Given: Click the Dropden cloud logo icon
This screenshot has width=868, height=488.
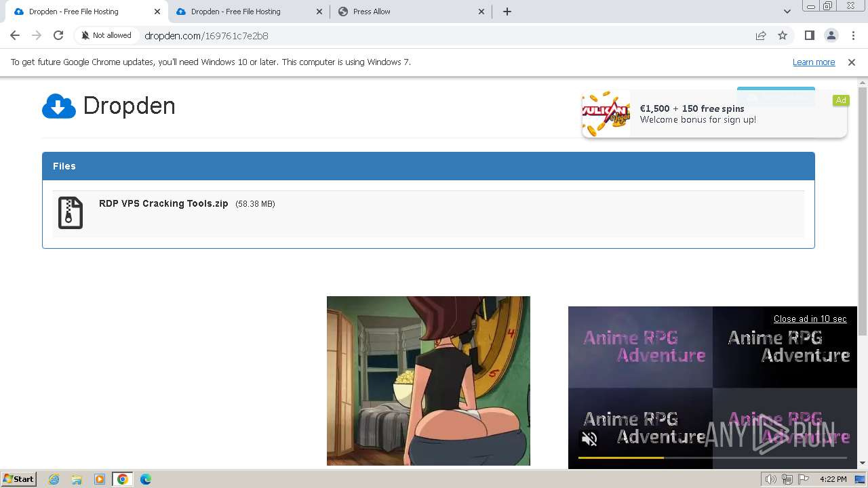Looking at the screenshot, I should tap(59, 106).
